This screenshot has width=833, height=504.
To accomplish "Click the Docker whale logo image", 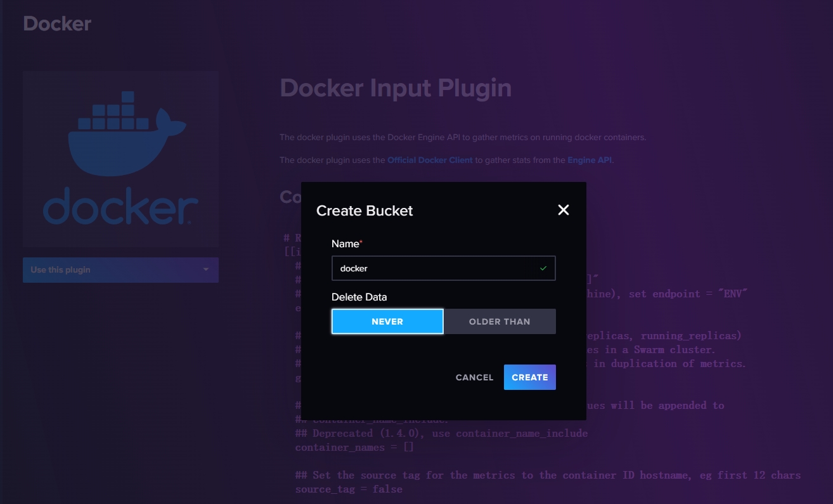I will (x=120, y=159).
